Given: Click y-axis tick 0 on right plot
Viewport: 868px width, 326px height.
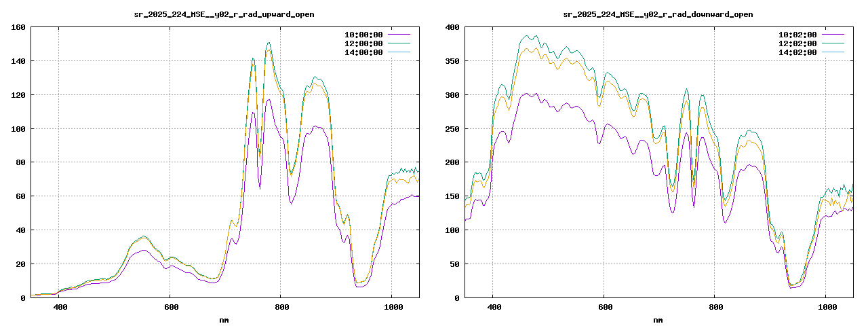Looking at the screenshot, I should click(457, 298).
